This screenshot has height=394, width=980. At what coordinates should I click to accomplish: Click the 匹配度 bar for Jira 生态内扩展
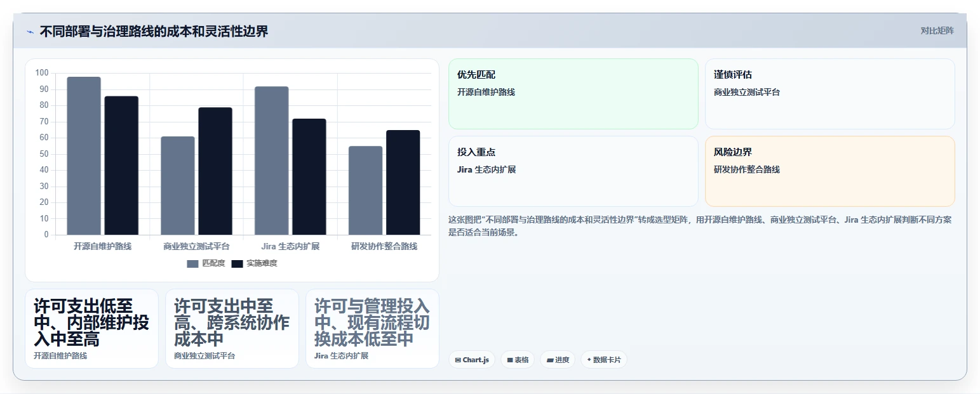click(x=272, y=161)
